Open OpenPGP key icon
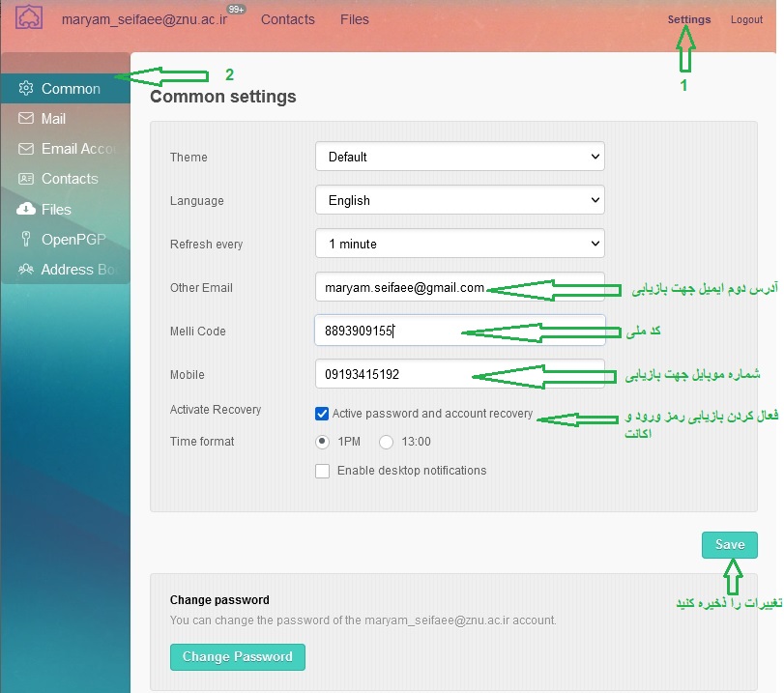The height and width of the screenshot is (693, 784). click(26, 239)
